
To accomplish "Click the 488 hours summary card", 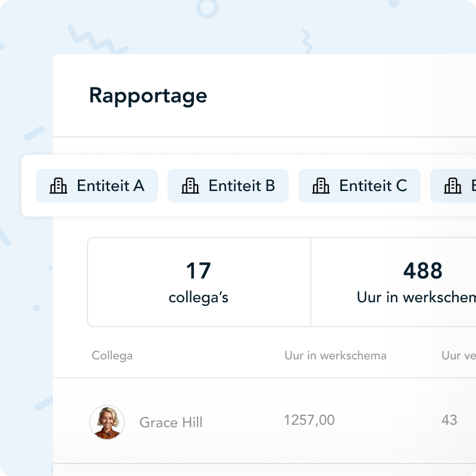I will coord(394,282).
